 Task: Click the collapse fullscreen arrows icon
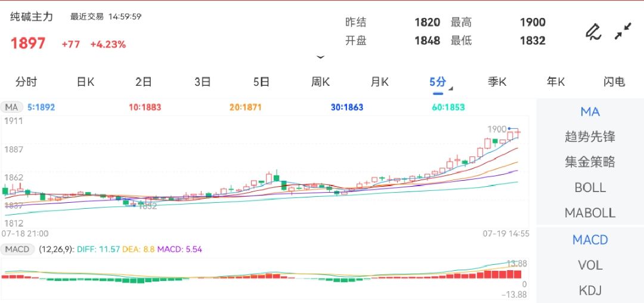coord(623,31)
